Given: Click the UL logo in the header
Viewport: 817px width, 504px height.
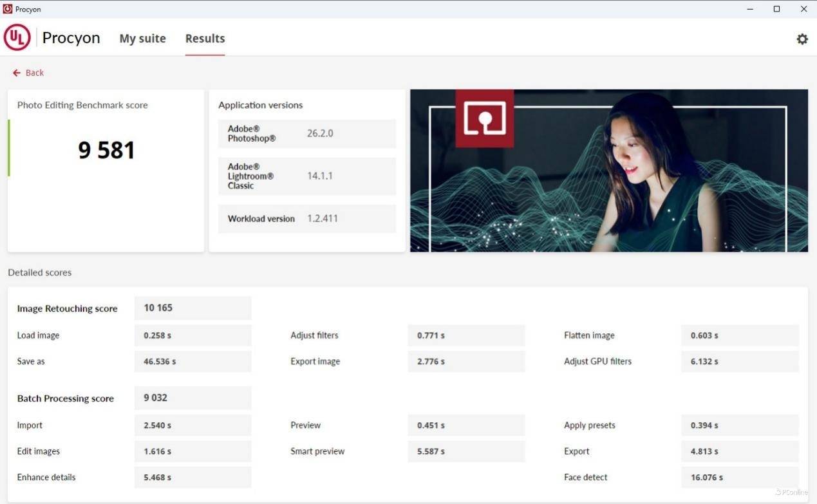Looking at the screenshot, I should [17, 38].
